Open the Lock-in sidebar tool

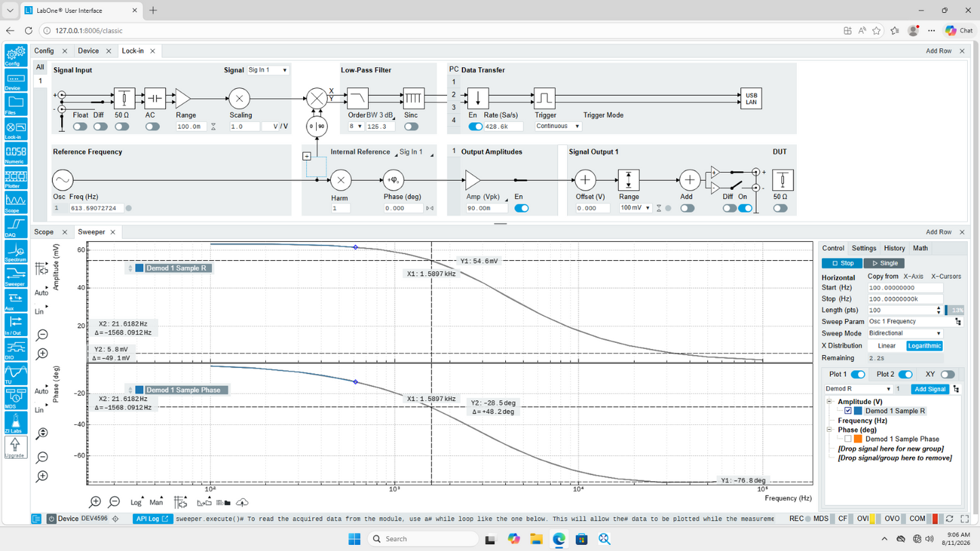[15, 129]
